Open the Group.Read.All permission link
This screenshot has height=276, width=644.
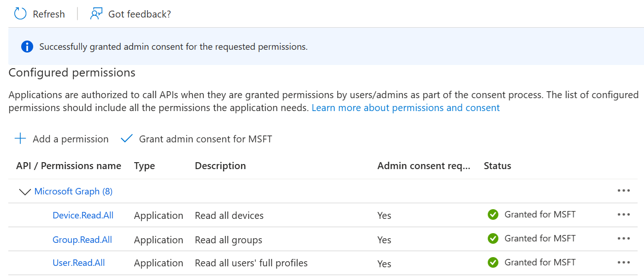[82, 240]
